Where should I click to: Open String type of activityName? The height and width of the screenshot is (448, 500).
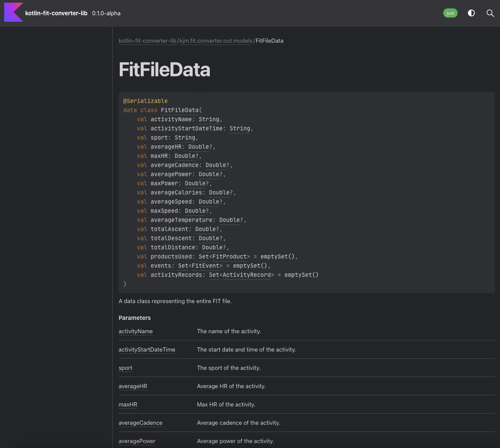[x=209, y=119]
